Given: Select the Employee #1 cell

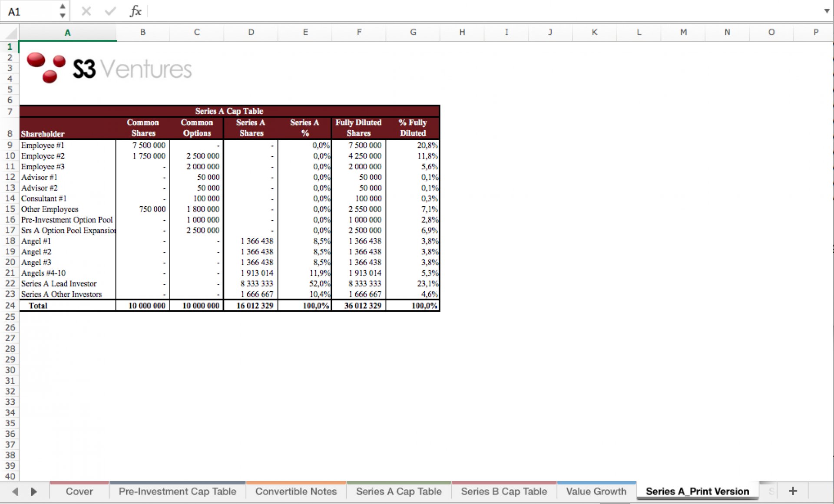Looking at the screenshot, I should 68,145.
